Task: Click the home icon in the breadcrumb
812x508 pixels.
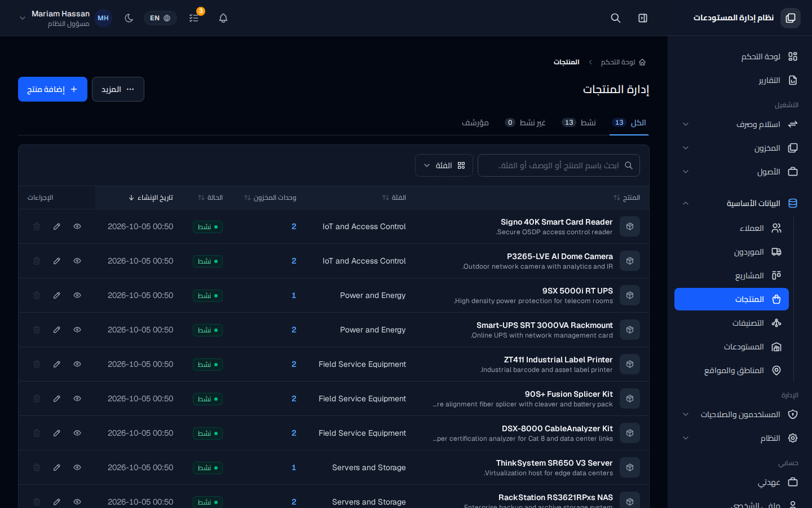Action: tap(642, 62)
